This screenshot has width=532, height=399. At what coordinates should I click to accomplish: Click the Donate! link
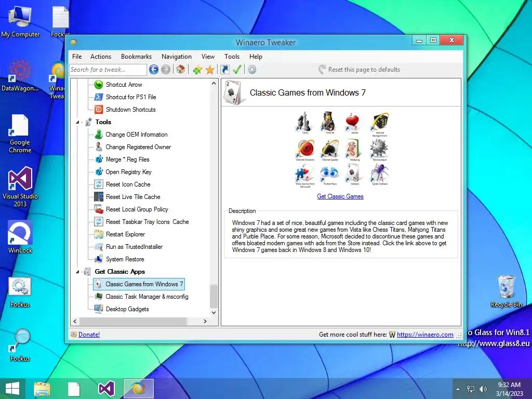[x=89, y=335]
